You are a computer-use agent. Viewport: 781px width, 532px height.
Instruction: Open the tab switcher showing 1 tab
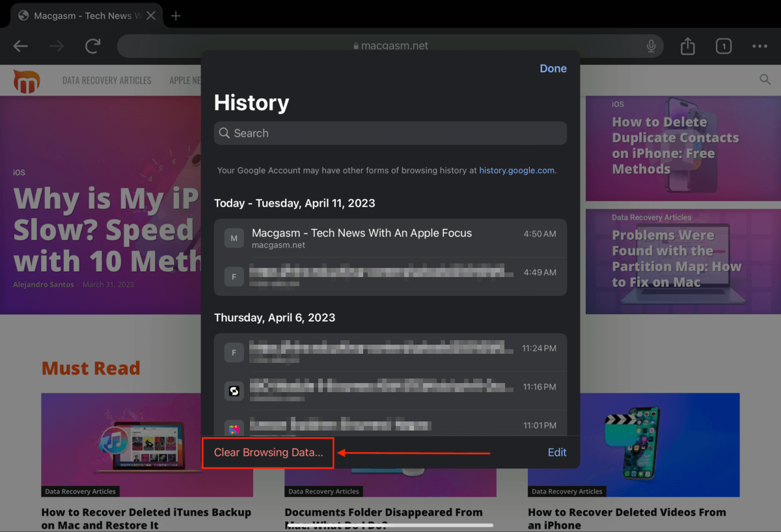pyautogui.click(x=723, y=46)
